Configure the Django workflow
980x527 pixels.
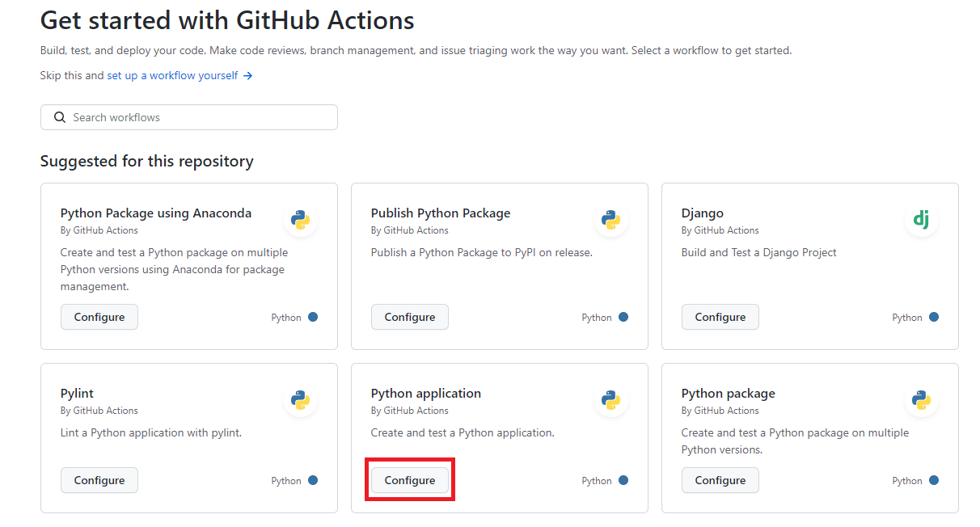pos(720,317)
